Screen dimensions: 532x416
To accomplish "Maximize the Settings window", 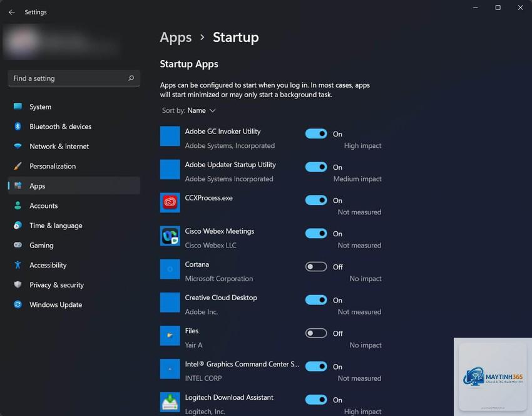I will point(498,8).
